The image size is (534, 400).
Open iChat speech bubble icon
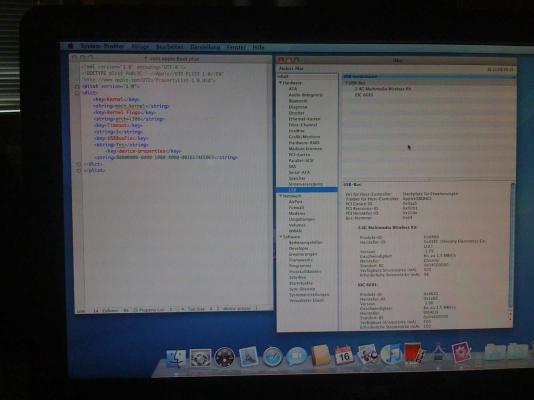pyautogui.click(x=296, y=357)
